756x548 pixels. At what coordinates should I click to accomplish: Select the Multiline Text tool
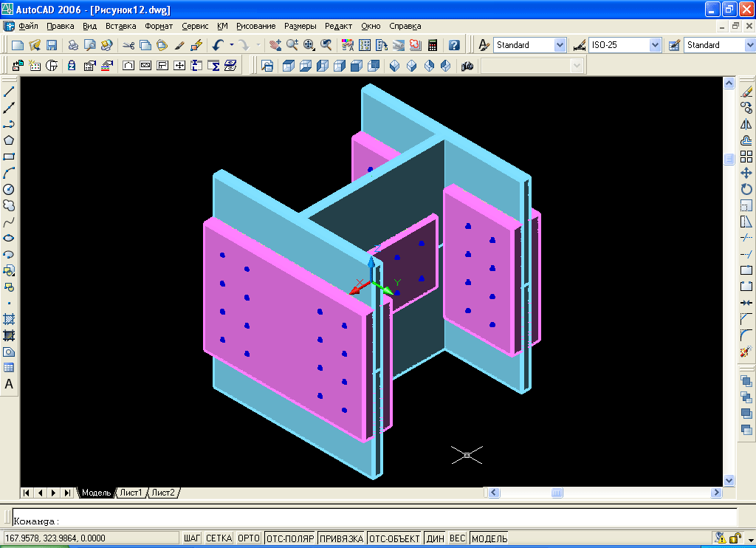pos(9,384)
